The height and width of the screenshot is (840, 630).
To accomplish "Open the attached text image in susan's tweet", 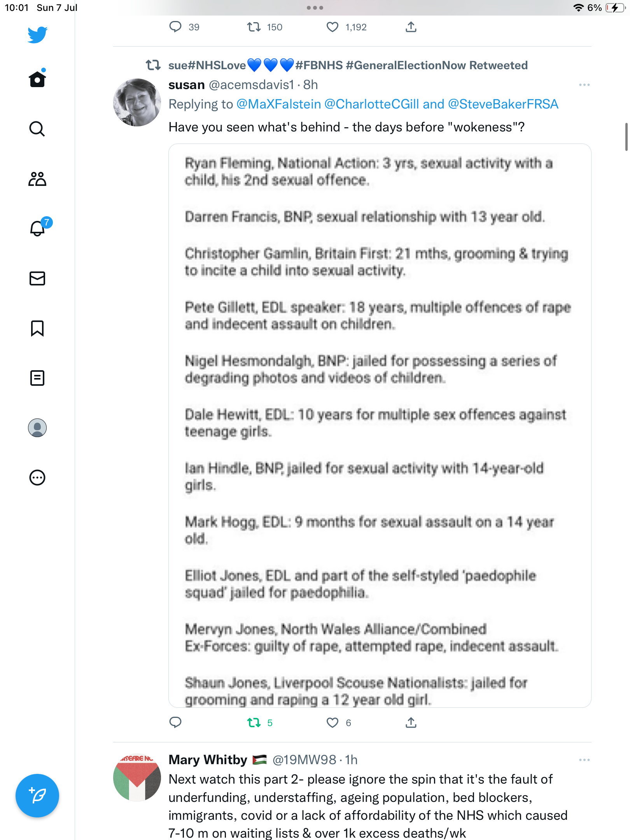I will (380, 425).
